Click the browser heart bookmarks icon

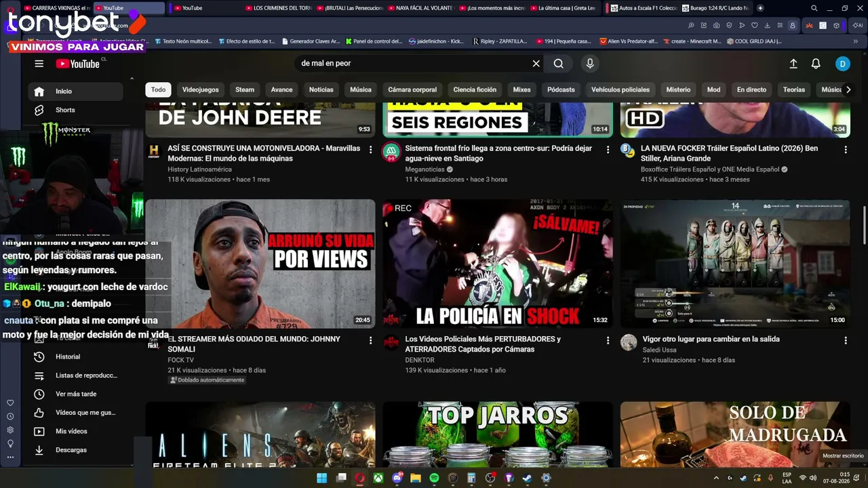click(755, 26)
